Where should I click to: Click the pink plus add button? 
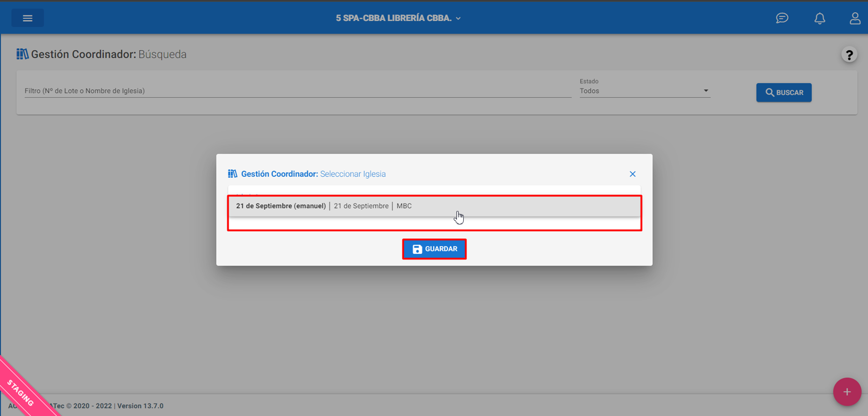click(847, 392)
